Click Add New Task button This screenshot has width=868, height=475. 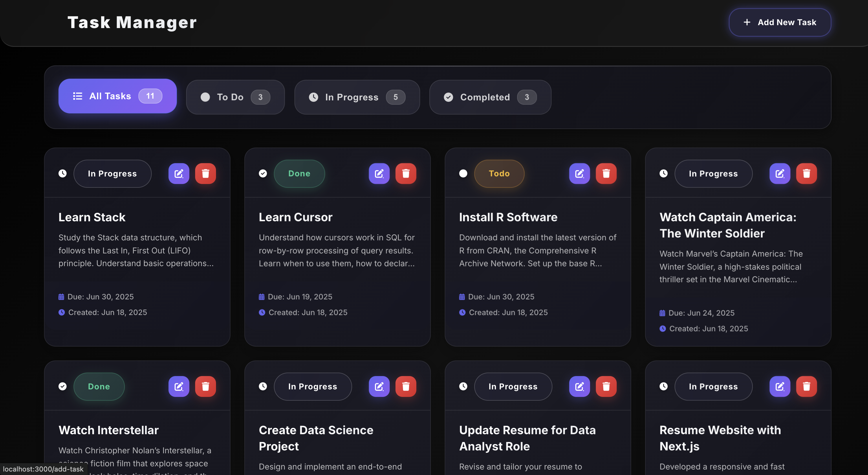[780, 22]
